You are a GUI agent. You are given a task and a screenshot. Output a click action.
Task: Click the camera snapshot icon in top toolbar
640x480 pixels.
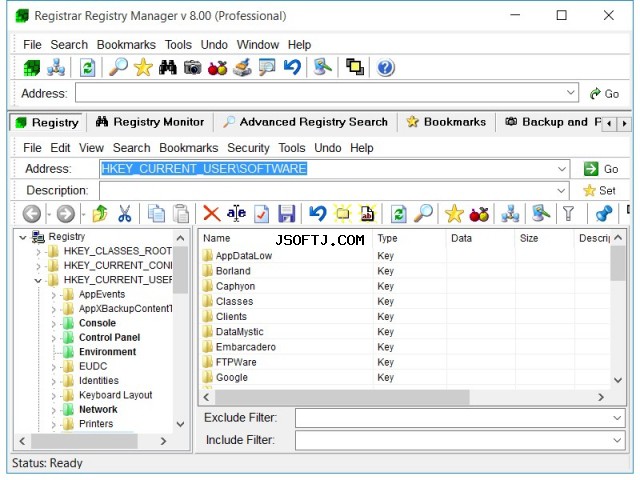193,67
